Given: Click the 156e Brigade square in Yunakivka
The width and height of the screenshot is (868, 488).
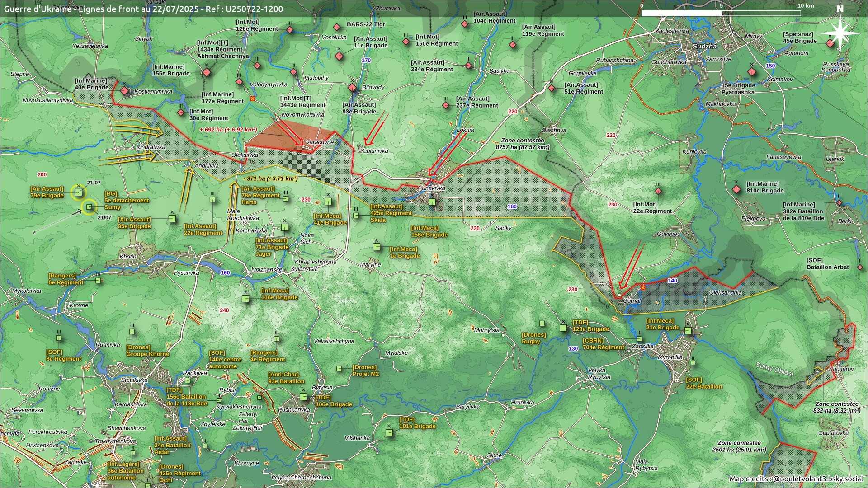Looking at the screenshot, I should (432, 202).
